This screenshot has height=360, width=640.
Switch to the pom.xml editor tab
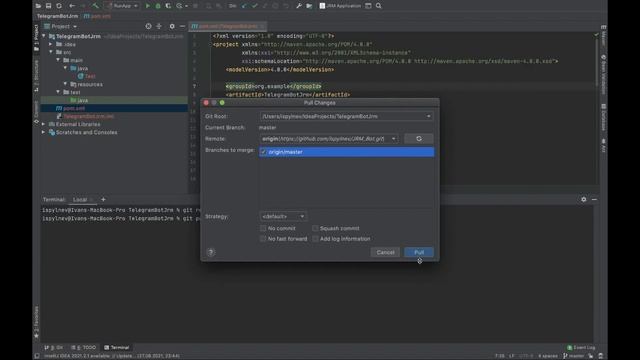click(228, 26)
